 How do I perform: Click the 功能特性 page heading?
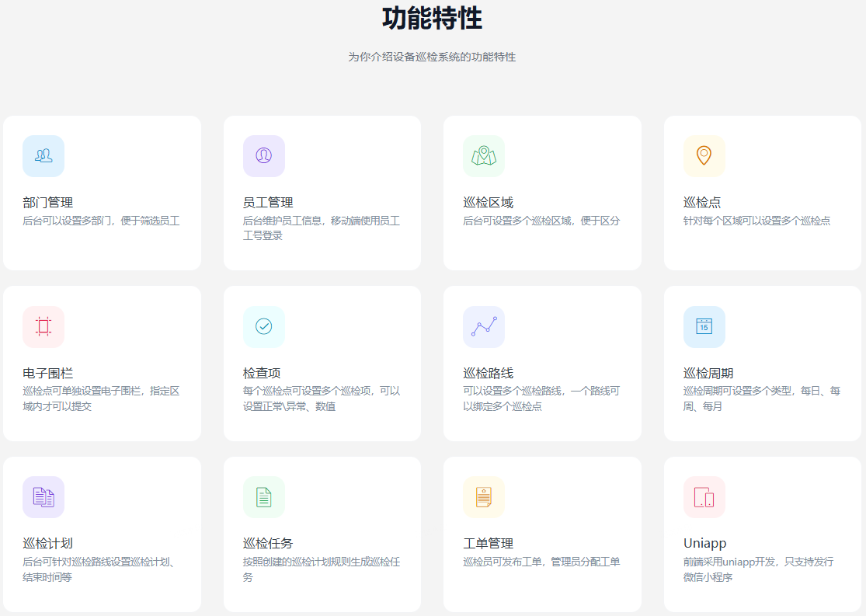pyautogui.click(x=432, y=19)
